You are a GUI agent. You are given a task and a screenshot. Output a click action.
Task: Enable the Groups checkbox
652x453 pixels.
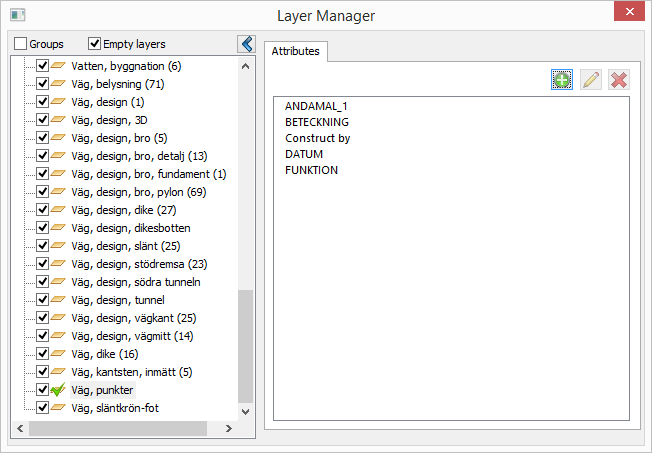pos(21,44)
